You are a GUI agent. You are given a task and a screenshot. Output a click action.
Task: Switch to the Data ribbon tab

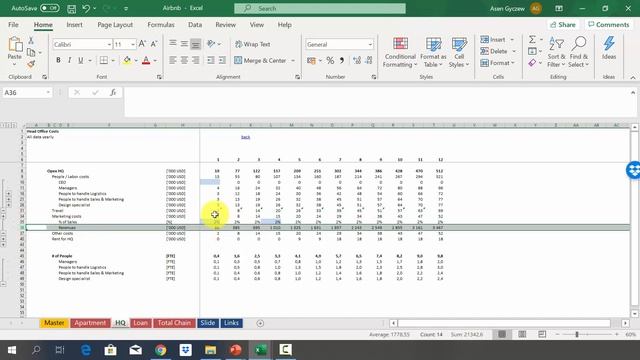pos(195,25)
